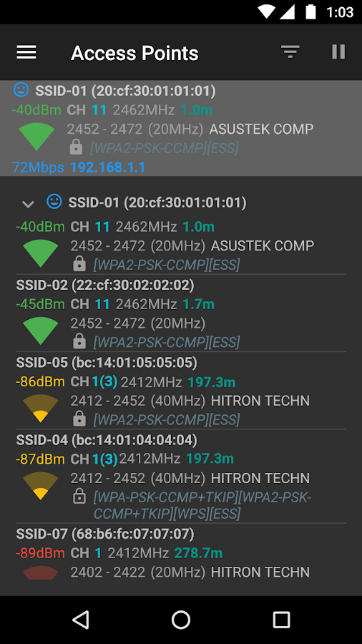The width and height of the screenshot is (362, 644).
Task: Open the hamburger navigation menu
Action: click(26, 52)
